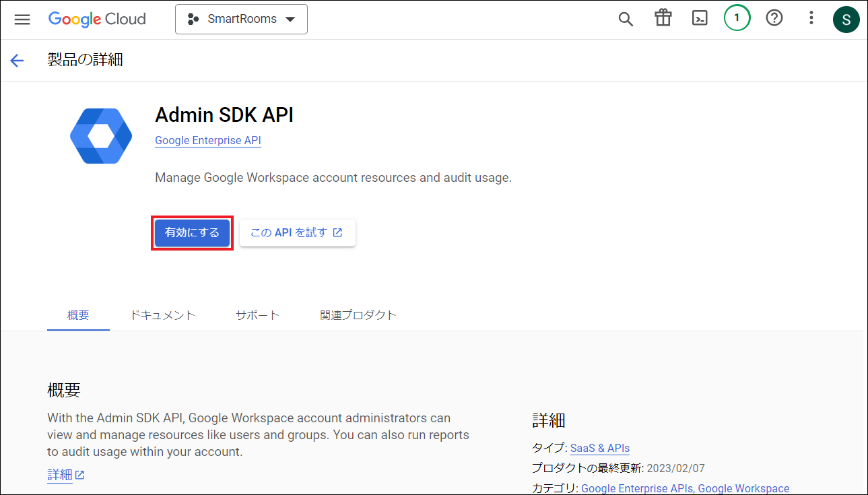Open the three-dot settings menu
The height and width of the screenshot is (495, 868).
click(x=811, y=19)
